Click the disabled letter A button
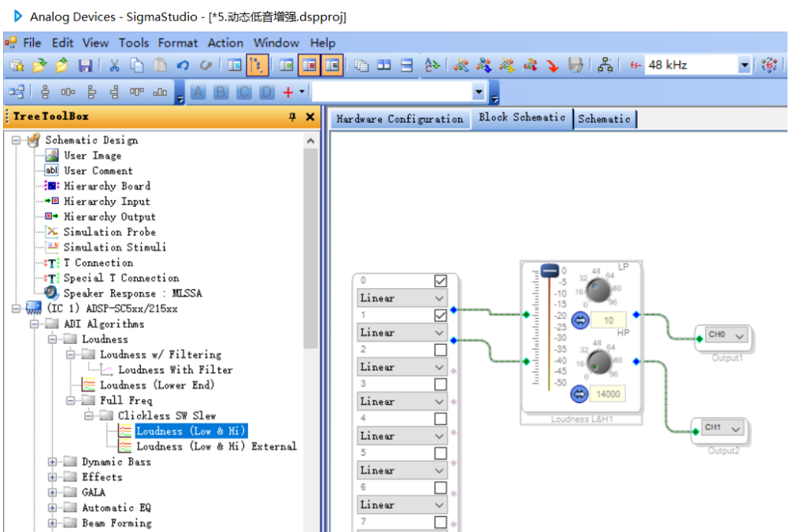The image size is (804, 532). coord(198,92)
